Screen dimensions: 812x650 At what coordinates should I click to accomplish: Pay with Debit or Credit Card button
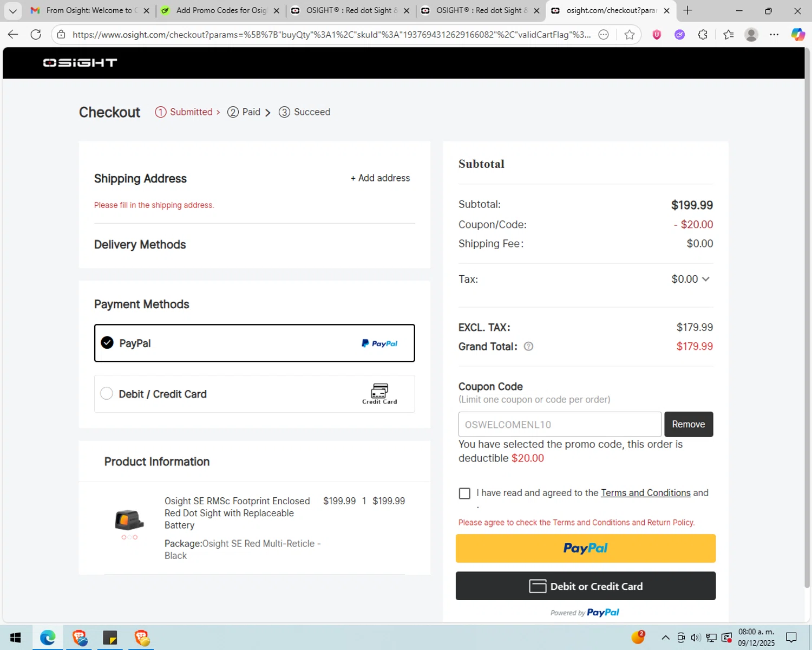[585, 586]
